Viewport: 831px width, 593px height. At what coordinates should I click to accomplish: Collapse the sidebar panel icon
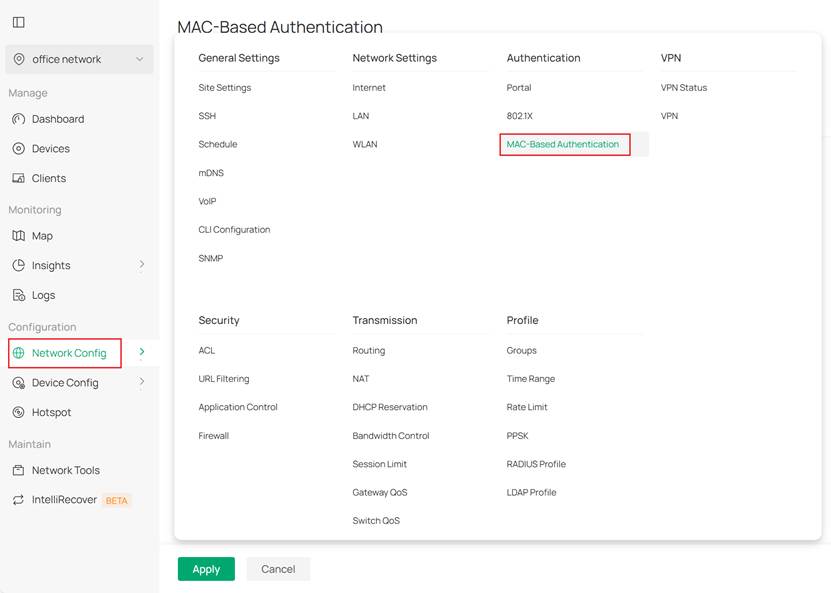pyautogui.click(x=18, y=20)
